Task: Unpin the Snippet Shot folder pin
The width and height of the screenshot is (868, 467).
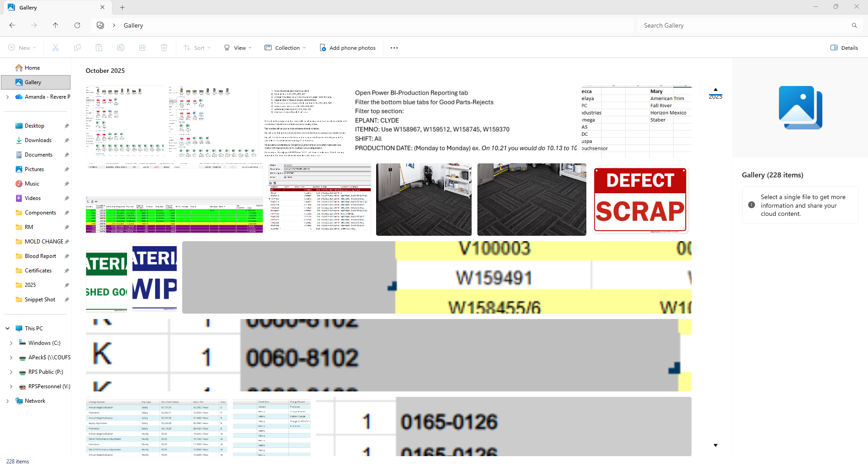Action: [67, 300]
